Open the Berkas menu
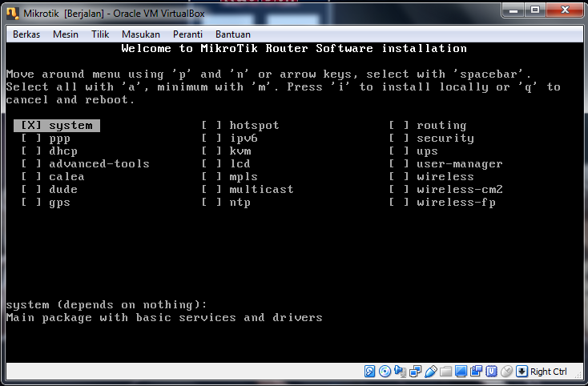 26,34
